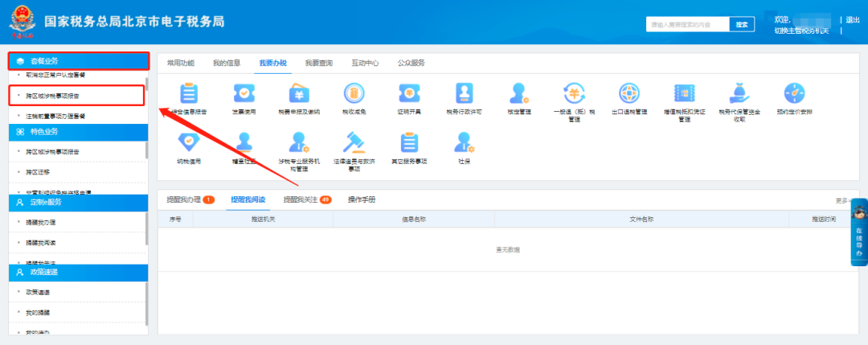Click the cube icon beside 套餐业务
The image size is (868, 345).
(20, 61)
